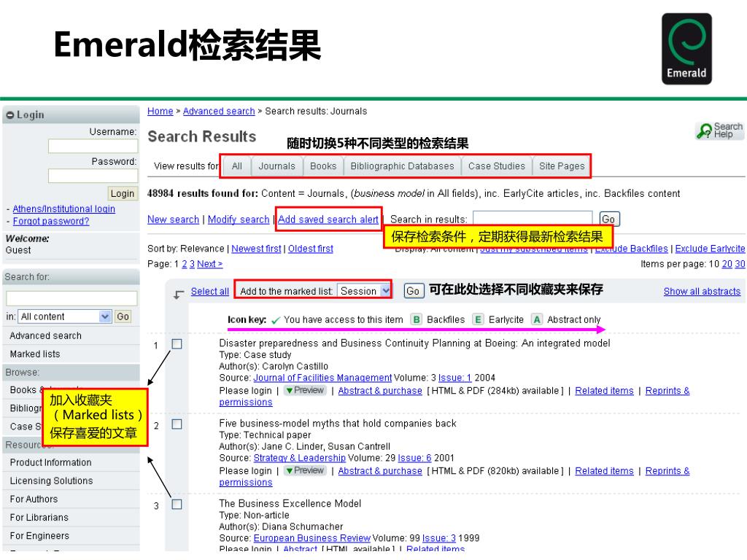
Task: Open For Librarians in sidebar
Action: (x=39, y=517)
